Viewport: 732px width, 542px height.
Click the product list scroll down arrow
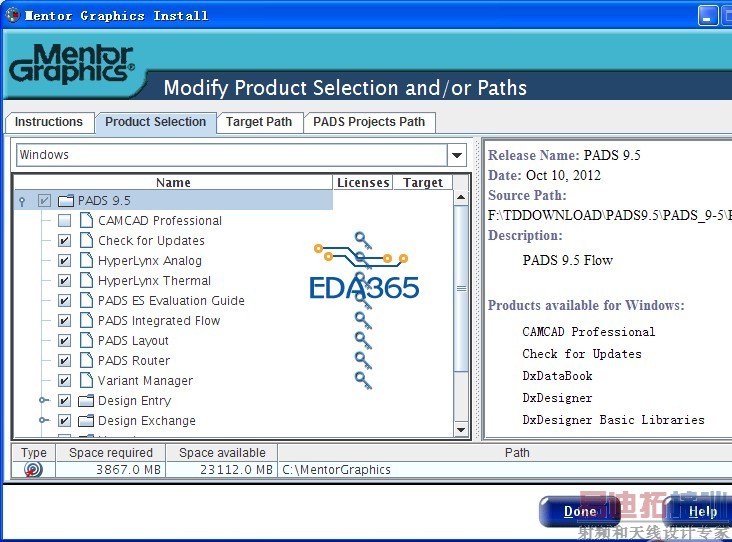click(x=461, y=429)
